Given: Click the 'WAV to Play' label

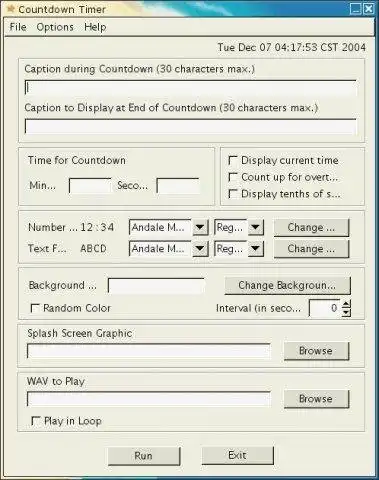Looking at the screenshot, I should [56, 381].
